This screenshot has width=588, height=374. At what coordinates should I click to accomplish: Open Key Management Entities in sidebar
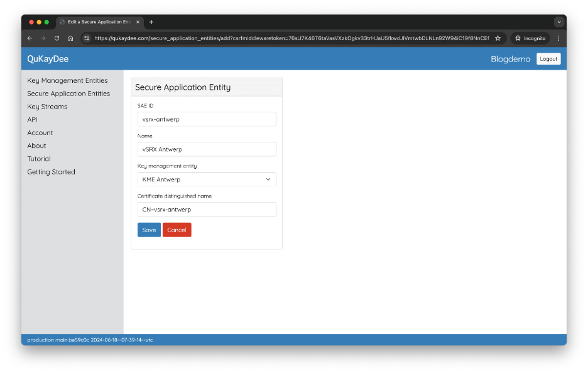[x=67, y=80]
